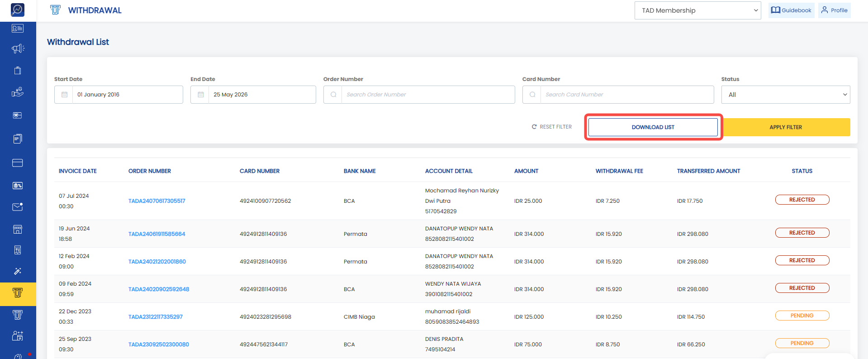Image resolution: width=868 pixels, height=359 pixels.
Task: Click the Start Date field showing 01 January 2016
Action: coord(119,95)
